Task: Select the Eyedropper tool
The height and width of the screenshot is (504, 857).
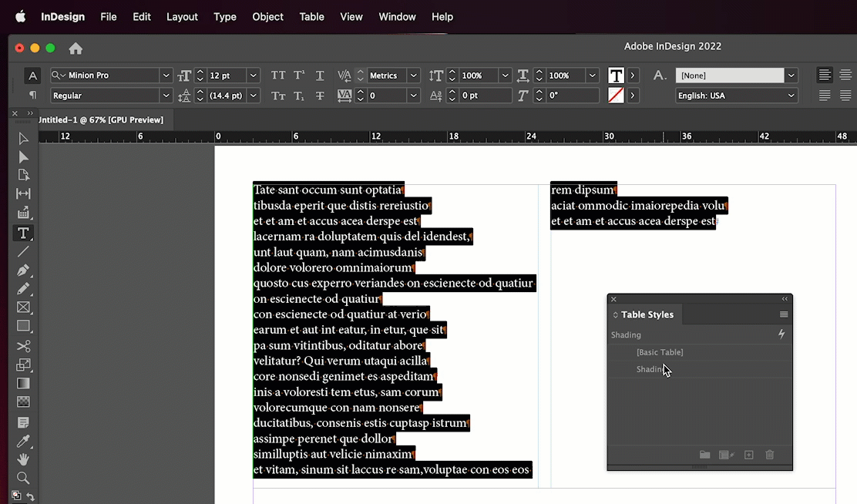Action: coord(23,441)
